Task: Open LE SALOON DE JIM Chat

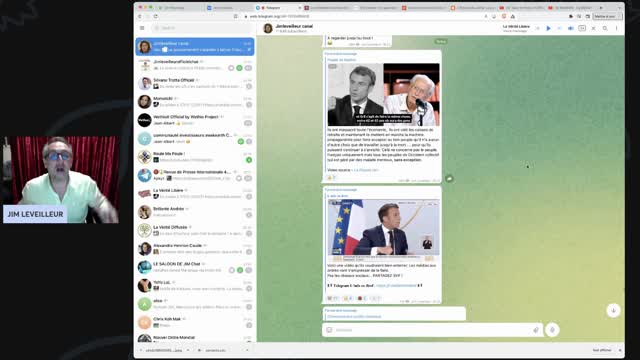Action: (x=195, y=267)
